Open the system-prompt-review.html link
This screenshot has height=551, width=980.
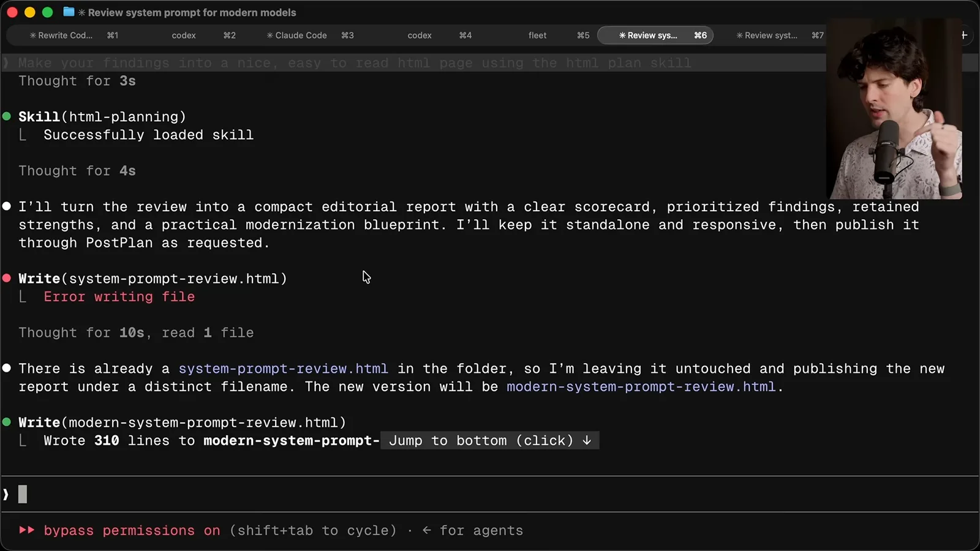tap(283, 369)
